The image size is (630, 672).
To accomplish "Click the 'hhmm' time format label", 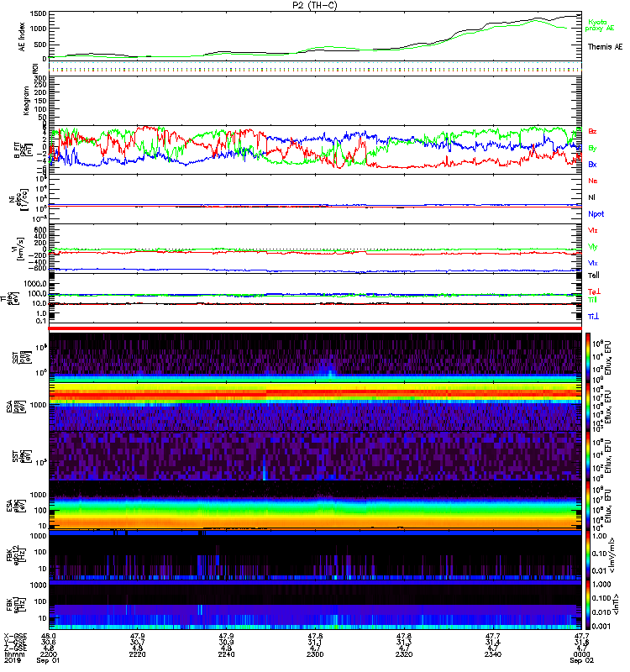I will click(x=14, y=654).
